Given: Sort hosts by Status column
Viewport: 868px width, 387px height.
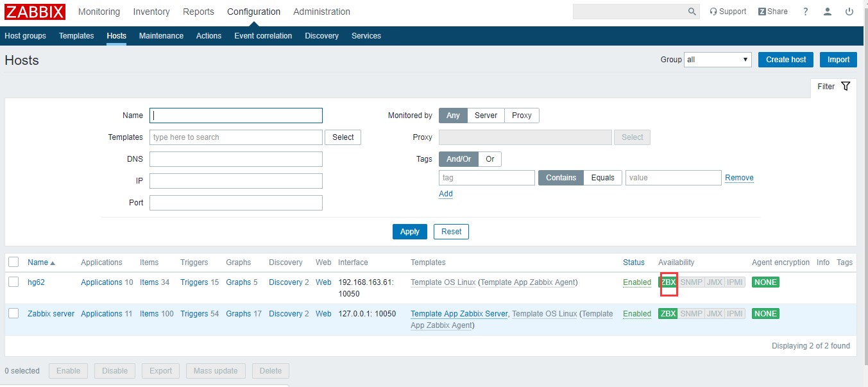Looking at the screenshot, I should (634, 262).
